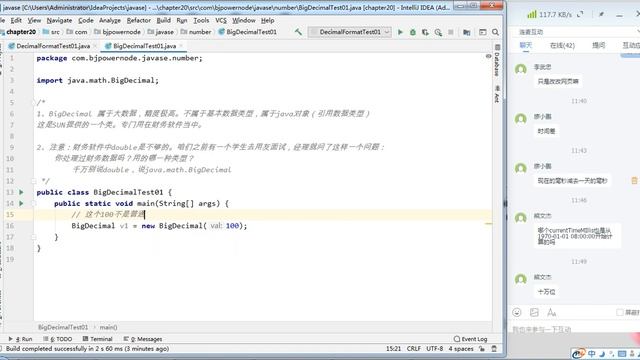Viewport: 640px width, 360px height.
Task: Open the Refactor menu
Action: [139, 20]
